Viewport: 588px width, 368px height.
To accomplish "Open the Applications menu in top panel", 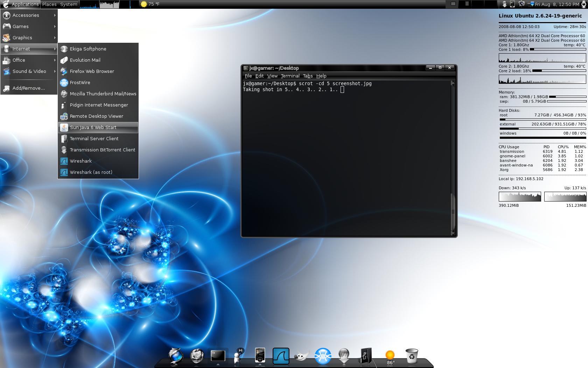I will click(x=21, y=4).
